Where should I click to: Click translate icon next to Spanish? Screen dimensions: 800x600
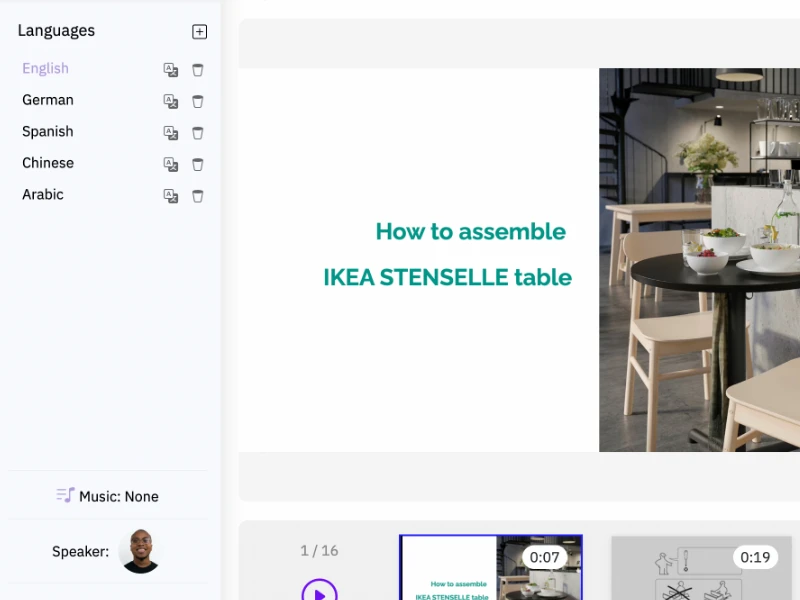[171, 133]
